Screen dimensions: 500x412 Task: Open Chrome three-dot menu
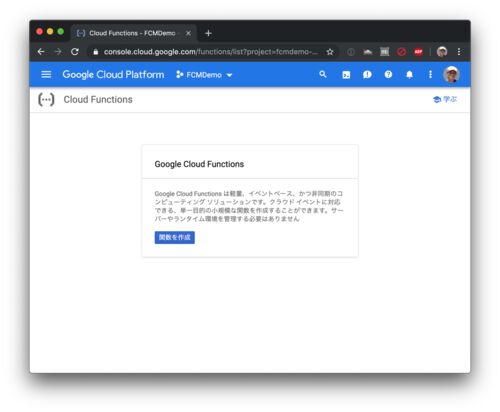coord(459,52)
